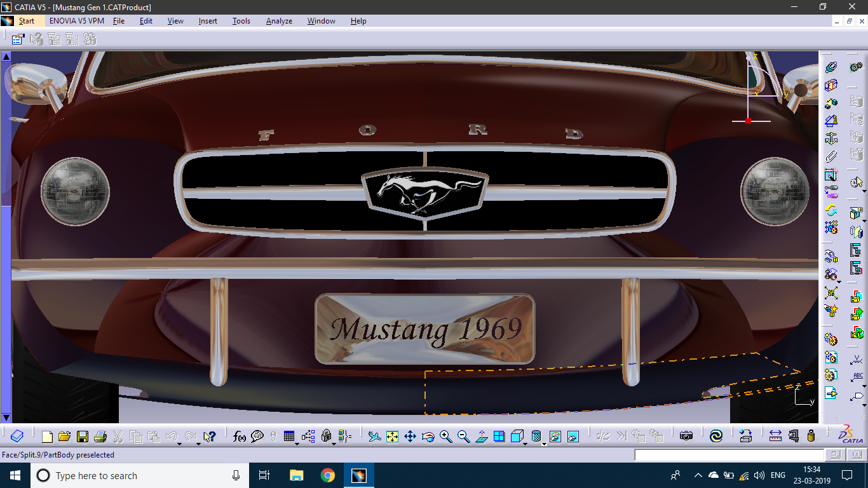Click the power input command field
Screen dimensions: 868x488
pos(729,455)
